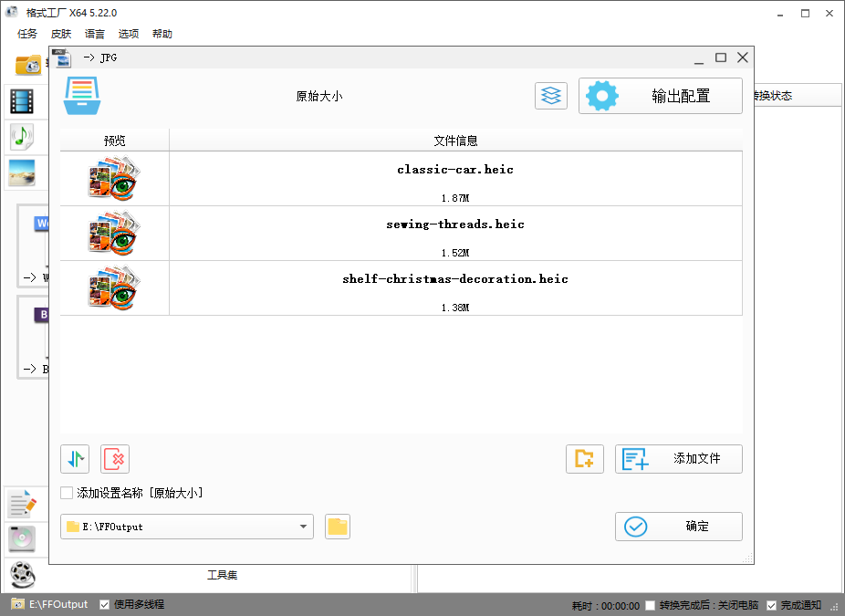Expand the E:\FFOutput path dropdown
Screen dimensions: 845x616
[303, 527]
